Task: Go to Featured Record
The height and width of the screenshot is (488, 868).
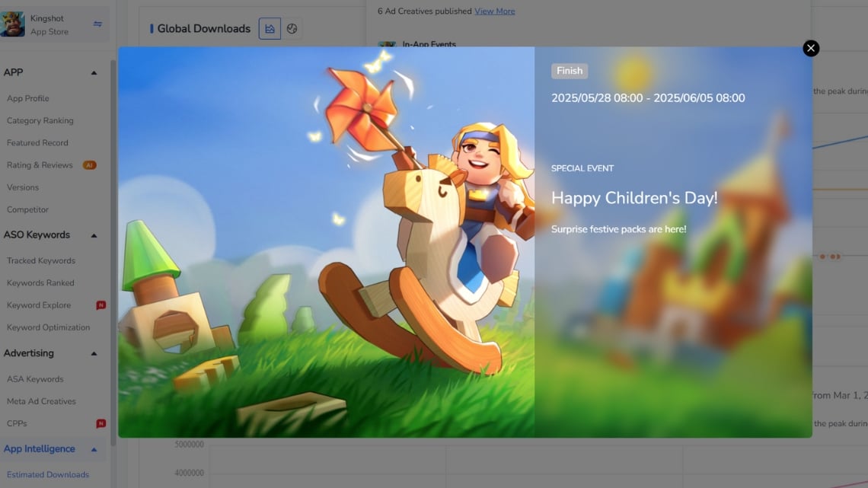Action: point(37,143)
